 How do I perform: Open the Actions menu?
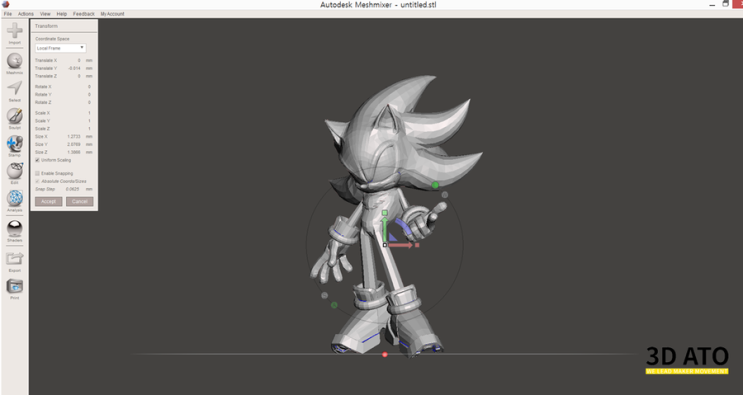(26, 14)
